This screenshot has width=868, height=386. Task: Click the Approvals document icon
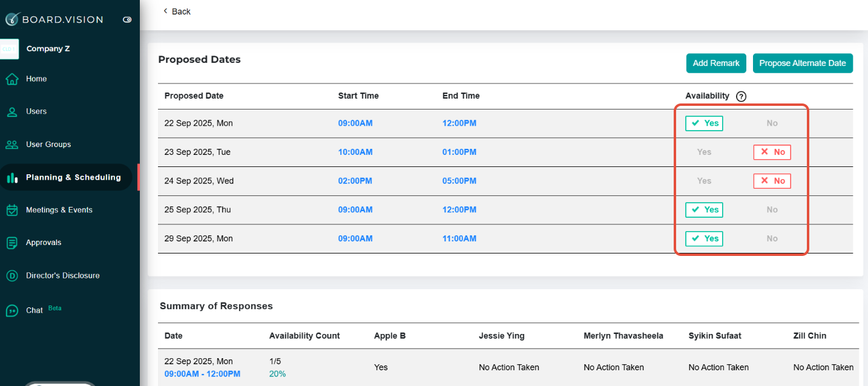12,243
